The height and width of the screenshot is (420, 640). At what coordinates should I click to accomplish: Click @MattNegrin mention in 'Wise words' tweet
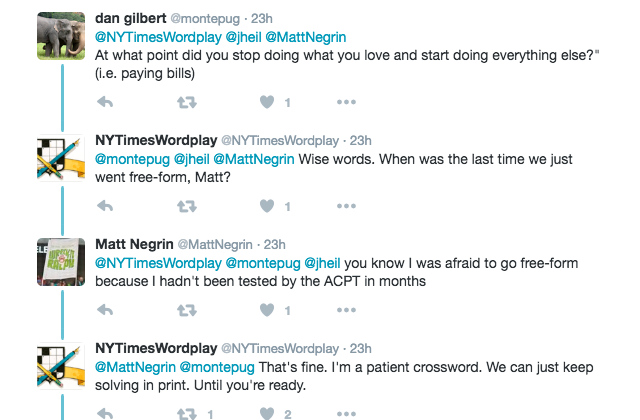tap(254, 158)
